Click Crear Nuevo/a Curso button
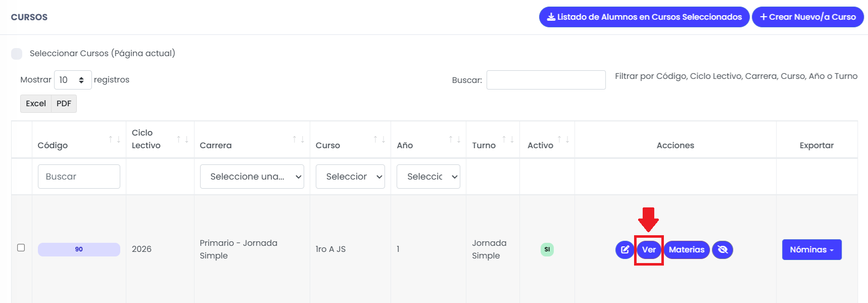Screen dimensions: 868x303 click(808, 17)
